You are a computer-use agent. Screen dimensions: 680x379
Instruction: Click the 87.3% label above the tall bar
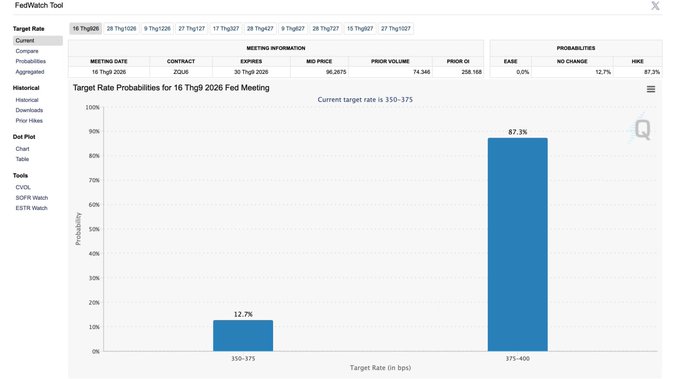coord(518,132)
